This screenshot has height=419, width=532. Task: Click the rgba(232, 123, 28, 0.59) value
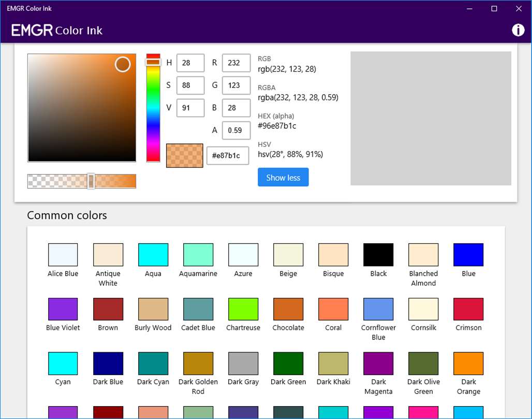click(298, 98)
